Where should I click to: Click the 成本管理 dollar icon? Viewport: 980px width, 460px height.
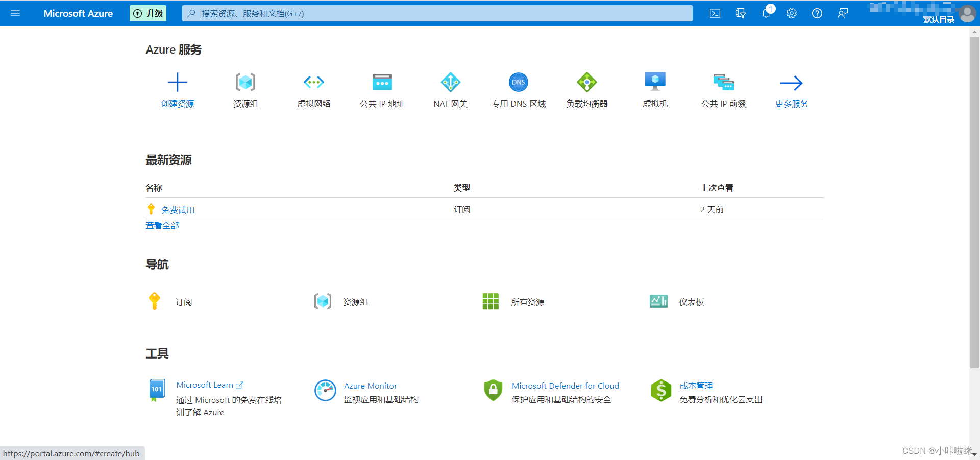point(661,391)
